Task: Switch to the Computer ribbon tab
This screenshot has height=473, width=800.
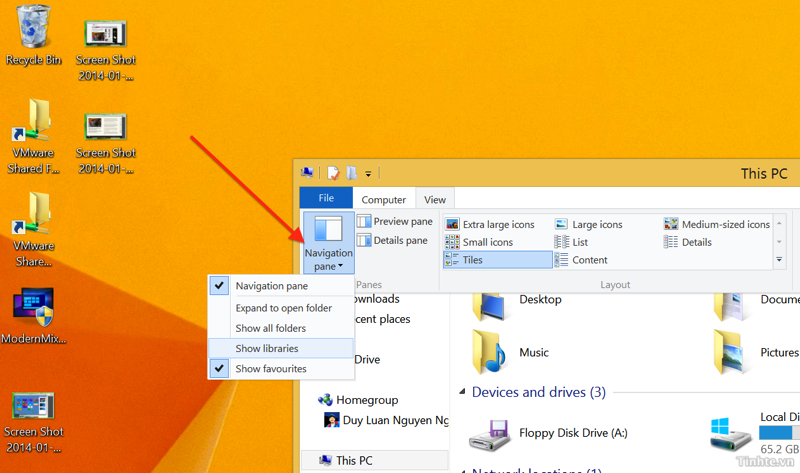Action: click(x=383, y=199)
